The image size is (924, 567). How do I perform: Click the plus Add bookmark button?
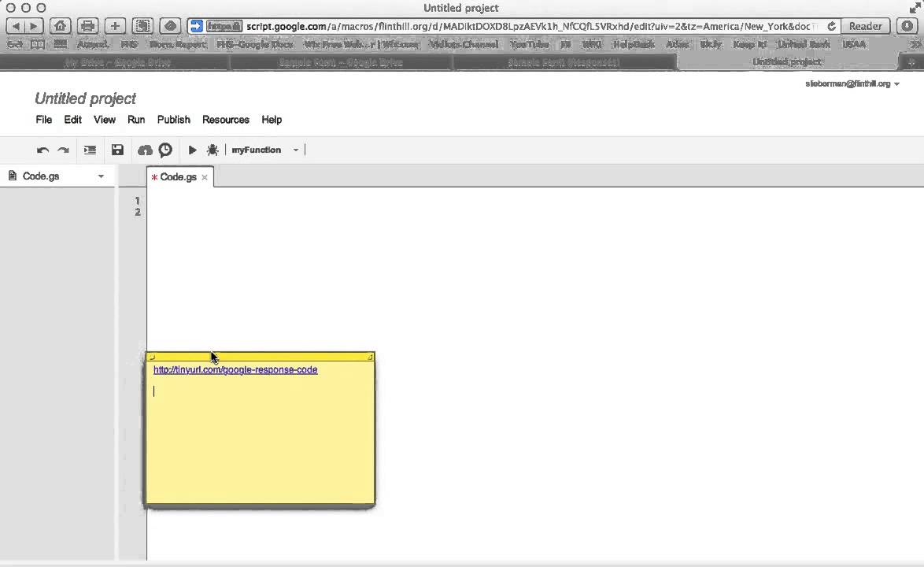[115, 27]
